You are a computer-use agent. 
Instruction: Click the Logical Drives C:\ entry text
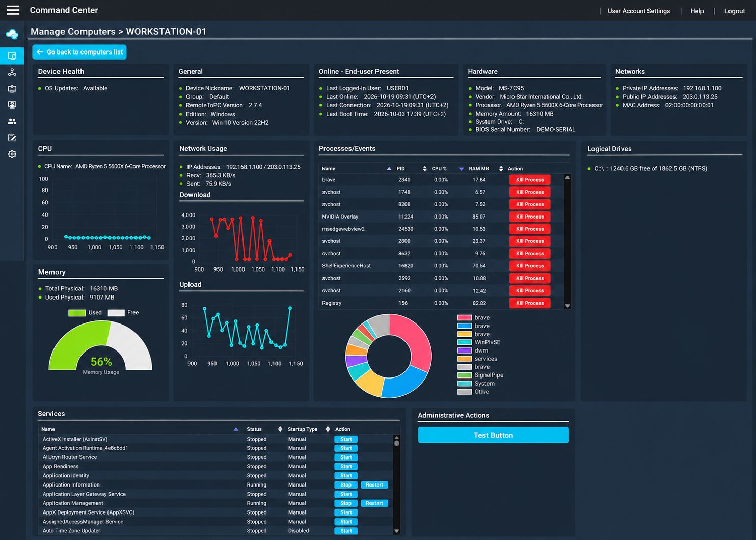[x=651, y=169]
